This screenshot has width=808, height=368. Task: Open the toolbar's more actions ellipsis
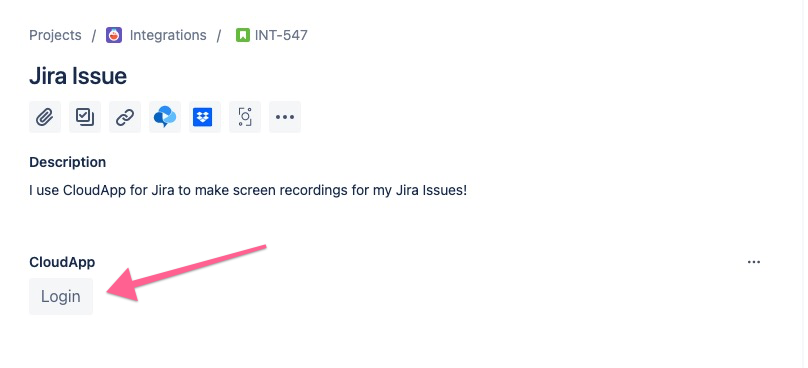point(285,117)
